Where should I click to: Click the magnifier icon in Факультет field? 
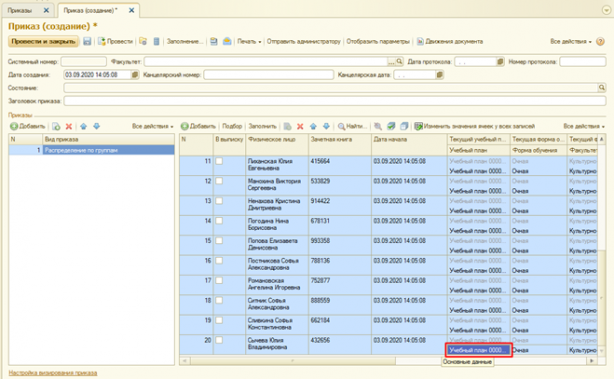point(399,61)
